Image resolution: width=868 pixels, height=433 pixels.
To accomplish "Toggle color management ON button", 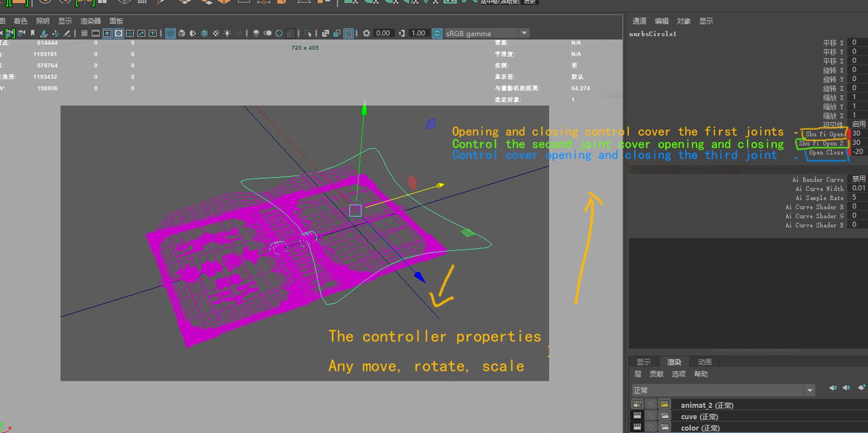I will coord(437,33).
